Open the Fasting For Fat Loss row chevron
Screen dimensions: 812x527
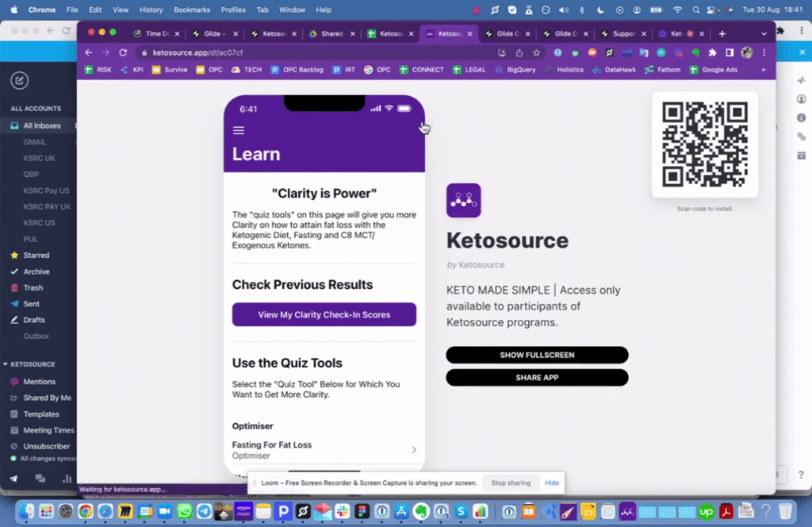pos(414,450)
